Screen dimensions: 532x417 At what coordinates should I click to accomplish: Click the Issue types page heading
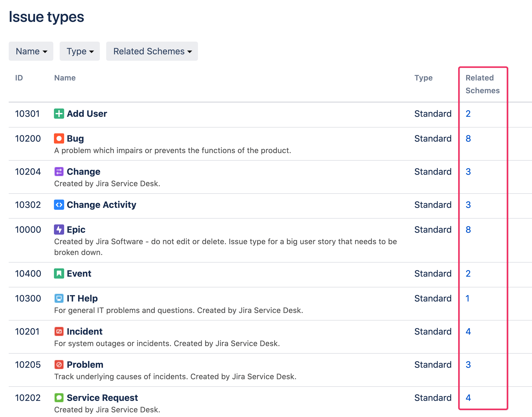point(46,17)
